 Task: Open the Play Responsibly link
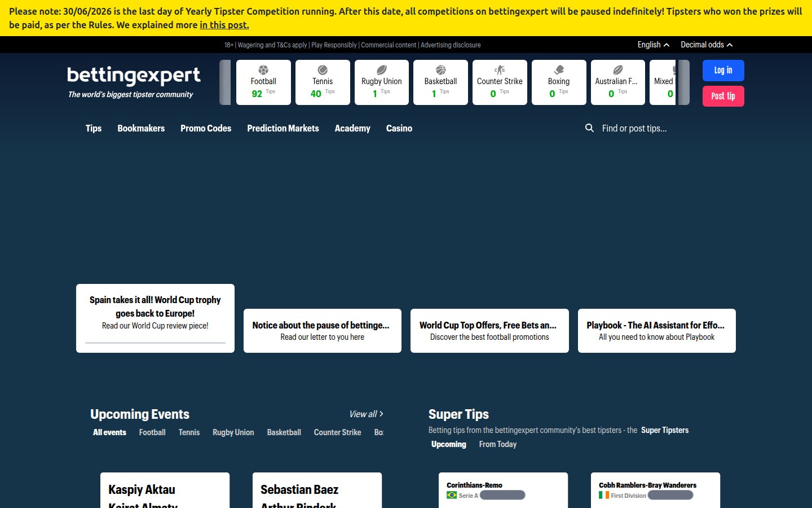(x=334, y=45)
